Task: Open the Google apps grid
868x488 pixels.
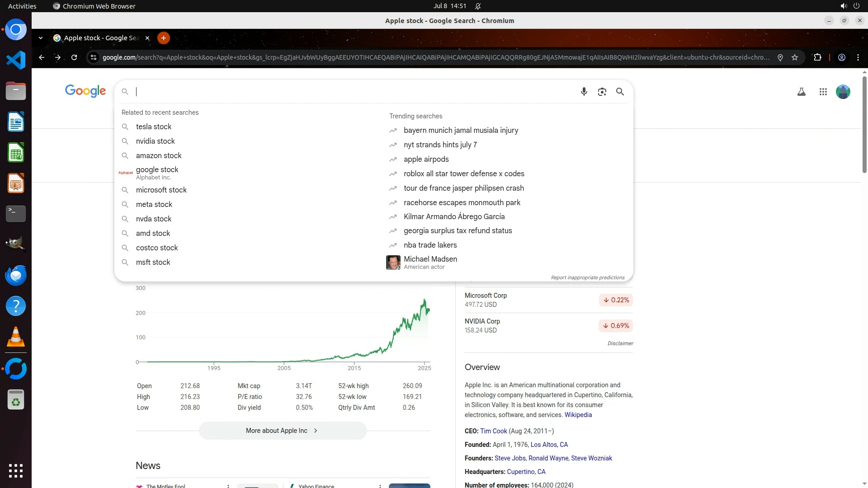Action: pos(823,92)
